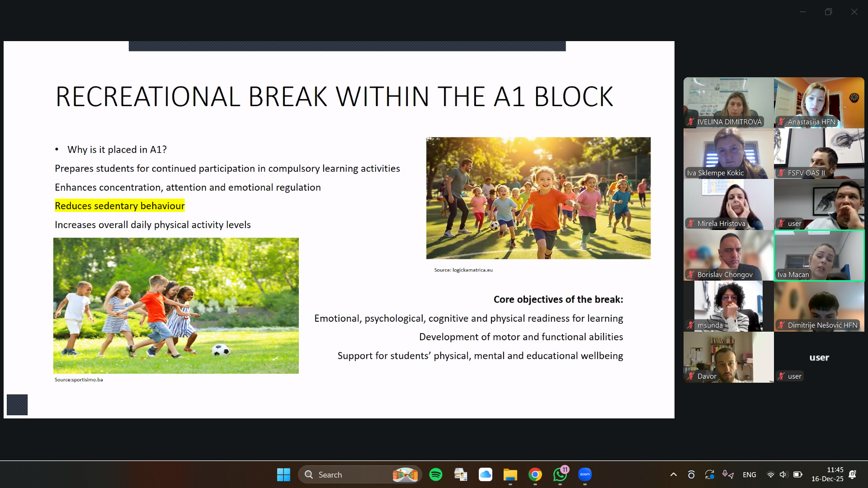Click the Zoom taskbar icon
The height and width of the screenshot is (488, 868).
coord(585,474)
